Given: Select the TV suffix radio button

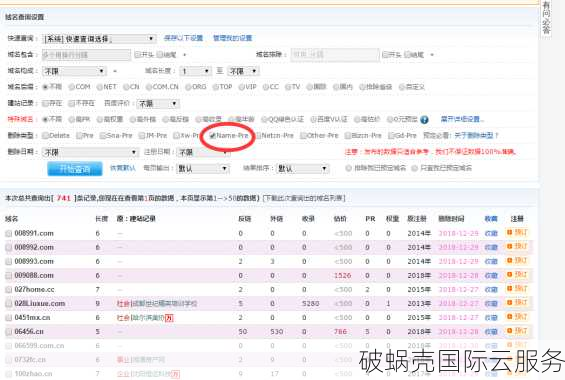Looking at the screenshot, I should click(x=288, y=87).
